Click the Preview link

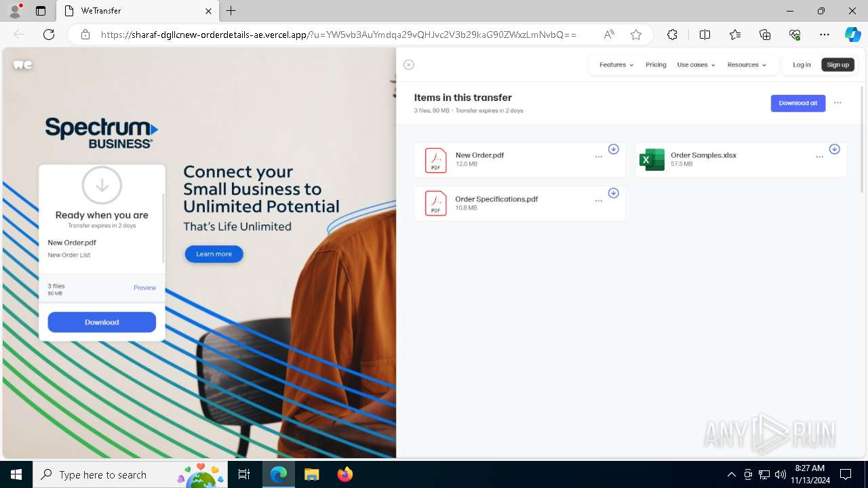coord(144,288)
